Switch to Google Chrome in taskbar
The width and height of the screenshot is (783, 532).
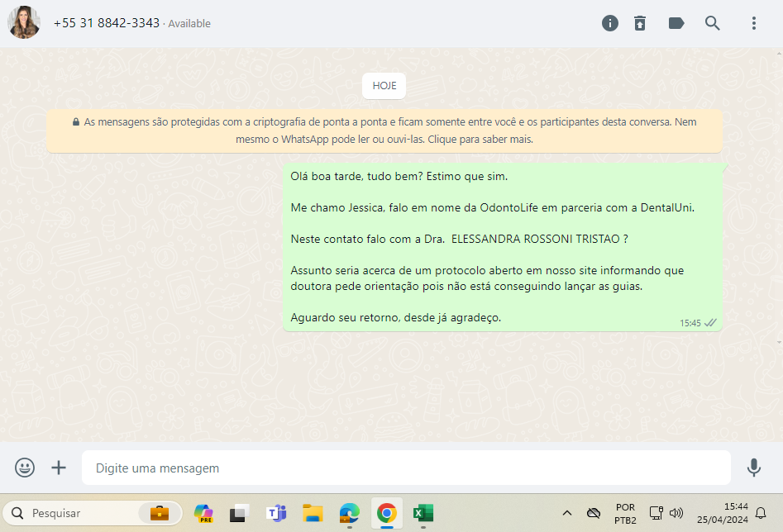click(386, 513)
